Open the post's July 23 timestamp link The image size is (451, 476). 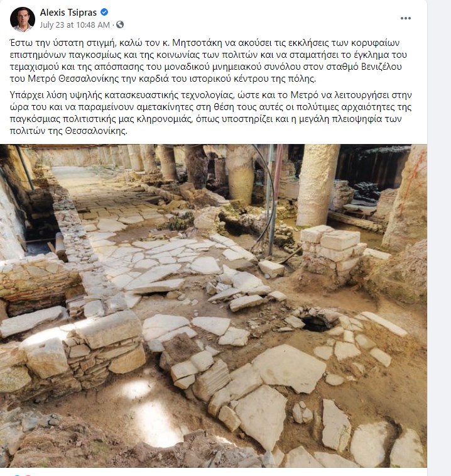[x=75, y=25]
